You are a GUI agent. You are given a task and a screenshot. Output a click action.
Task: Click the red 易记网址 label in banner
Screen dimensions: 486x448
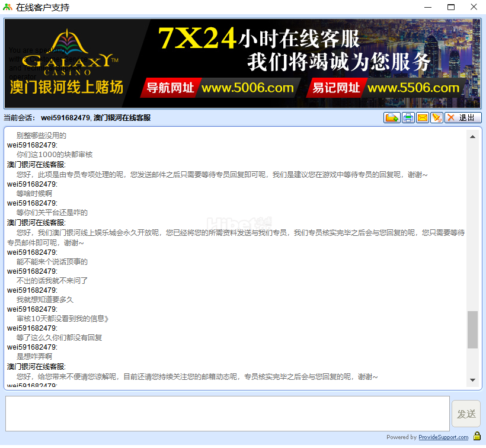coord(336,88)
